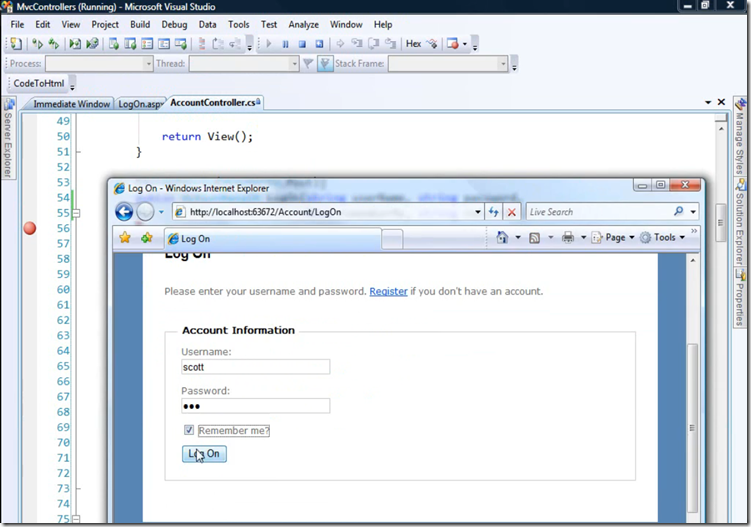Collapse the code block at line 55
The image size is (751, 527).
tap(77, 213)
